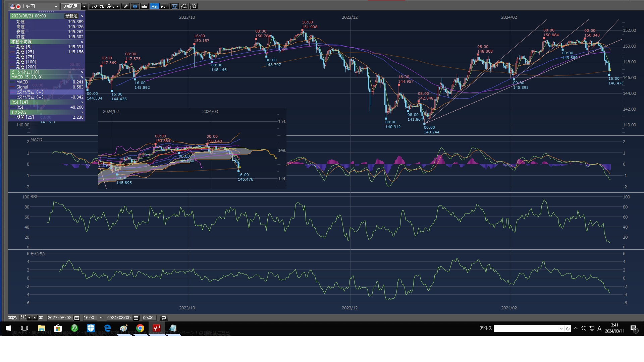Click the area chart type icon

pos(144,6)
